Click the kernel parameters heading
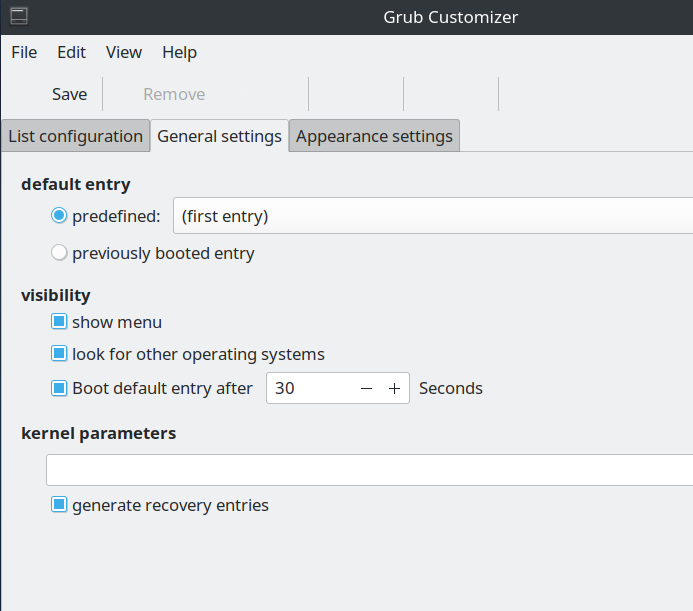 (x=99, y=433)
